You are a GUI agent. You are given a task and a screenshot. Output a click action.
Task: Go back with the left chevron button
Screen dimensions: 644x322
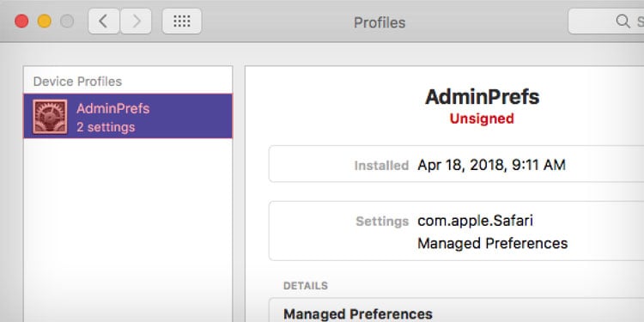104,21
